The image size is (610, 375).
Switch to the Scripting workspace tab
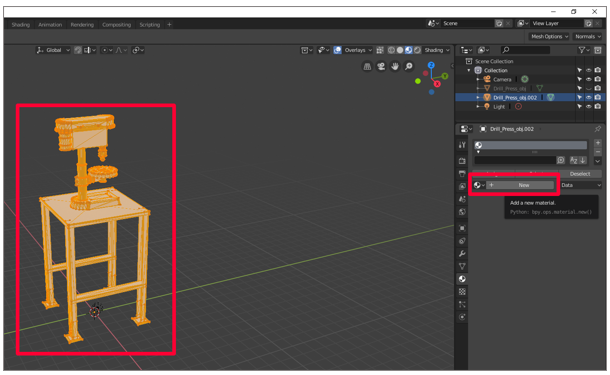pyautogui.click(x=150, y=25)
